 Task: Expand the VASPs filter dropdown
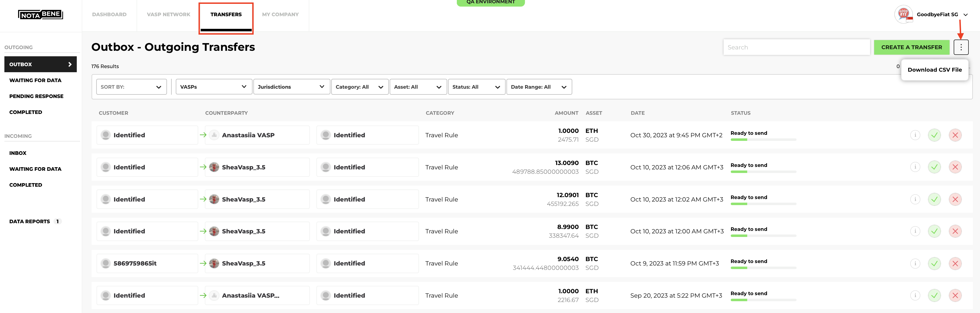214,87
